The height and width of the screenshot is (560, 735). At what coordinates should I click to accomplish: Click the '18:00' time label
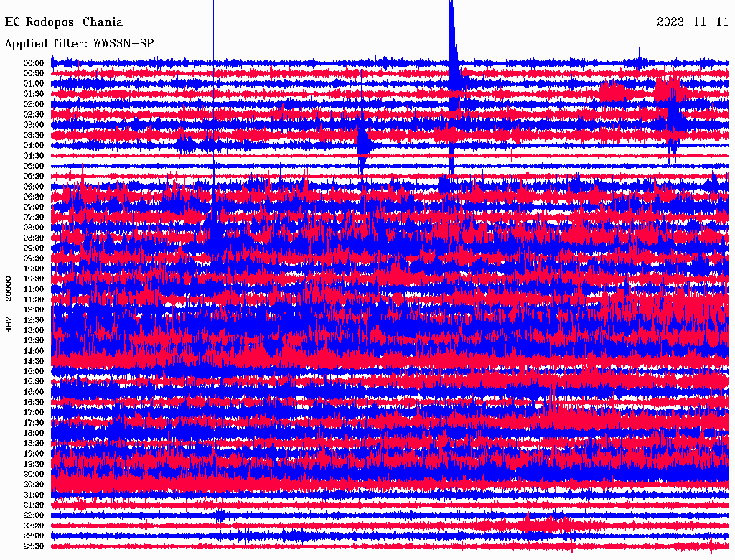(x=34, y=434)
